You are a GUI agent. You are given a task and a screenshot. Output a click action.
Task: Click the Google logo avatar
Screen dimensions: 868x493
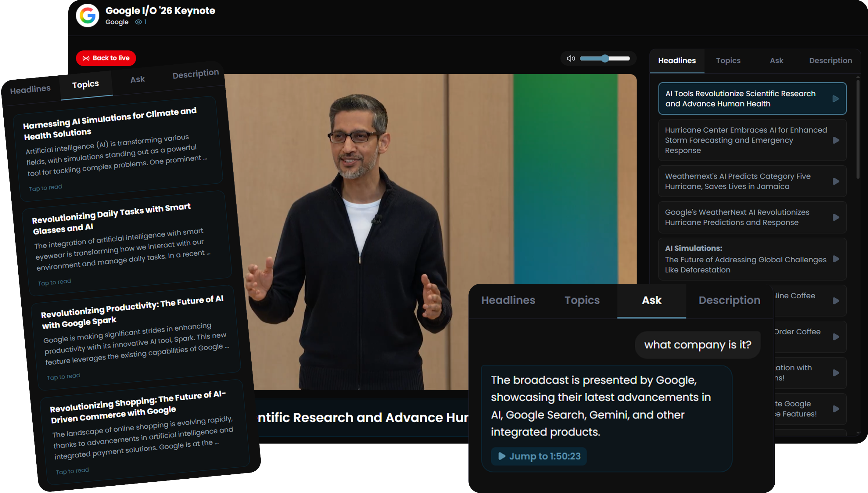tap(88, 16)
